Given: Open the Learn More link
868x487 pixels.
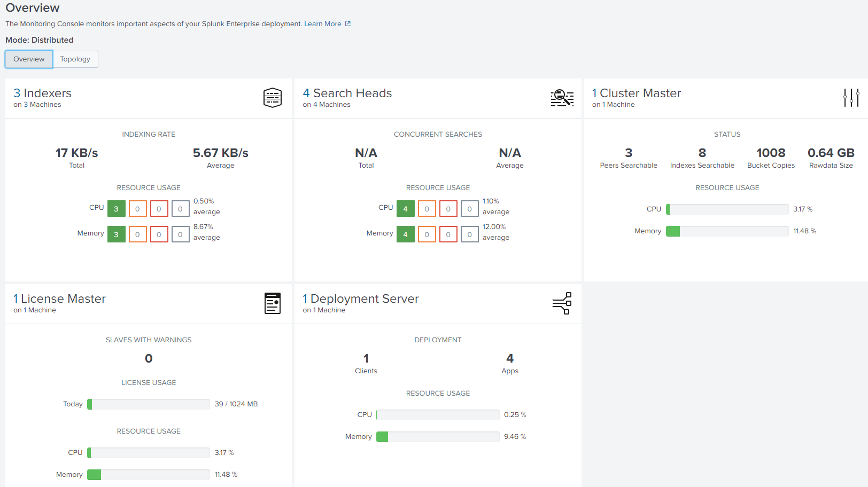Looking at the screenshot, I should point(323,24).
